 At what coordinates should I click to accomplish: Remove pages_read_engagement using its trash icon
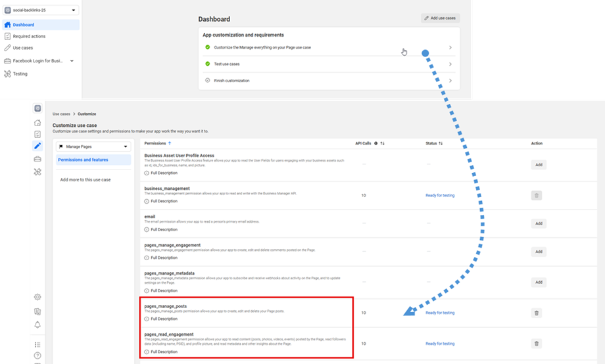click(x=537, y=344)
